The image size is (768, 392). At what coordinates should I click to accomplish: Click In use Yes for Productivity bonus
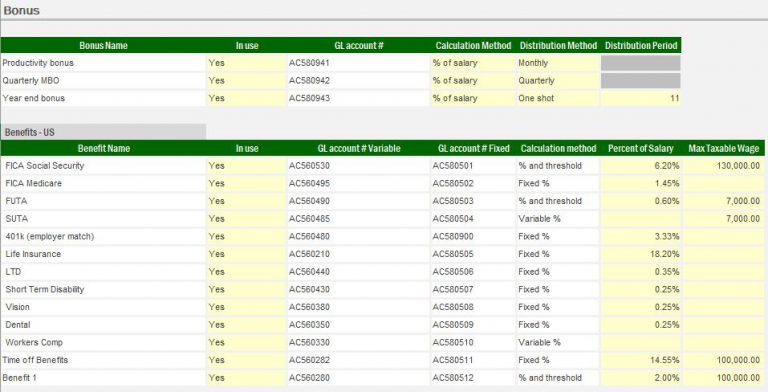click(246, 63)
